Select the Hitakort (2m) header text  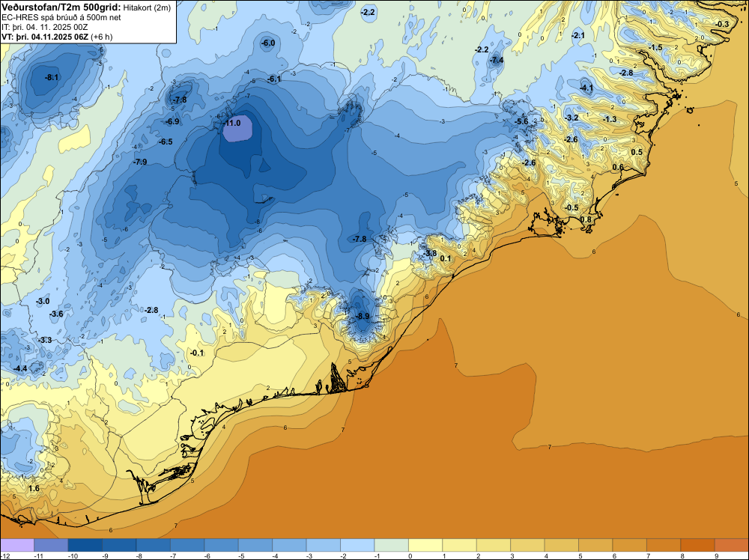coord(147,7)
